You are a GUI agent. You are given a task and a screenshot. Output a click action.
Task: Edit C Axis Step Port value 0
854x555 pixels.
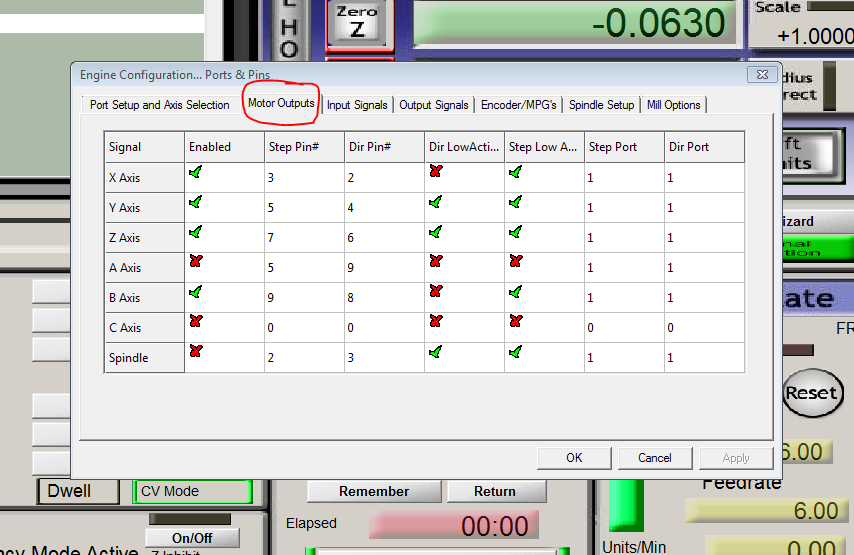625,327
